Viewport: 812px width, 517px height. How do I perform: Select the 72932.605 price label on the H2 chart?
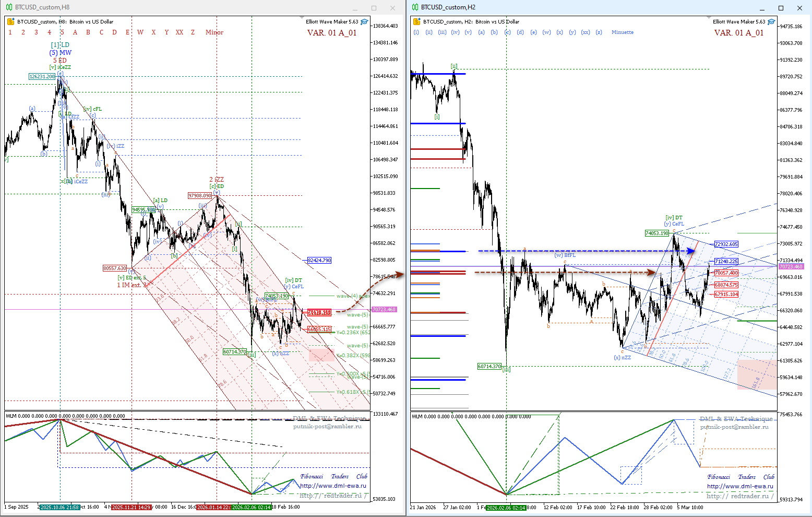tap(726, 244)
